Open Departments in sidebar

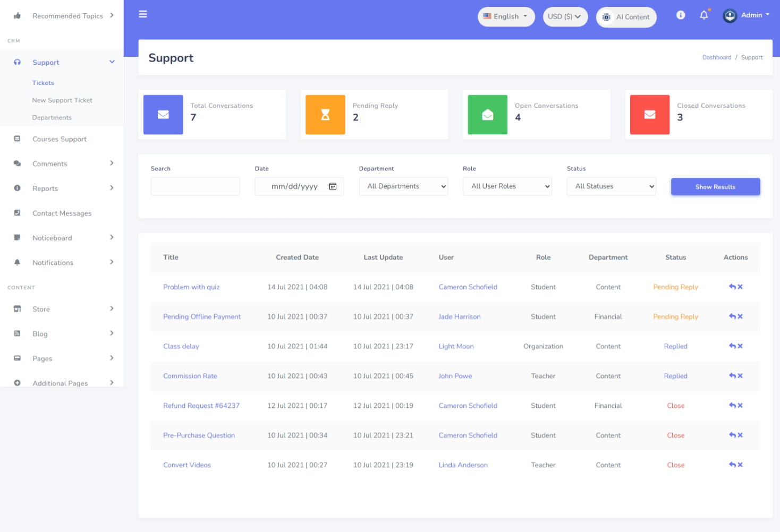click(52, 118)
